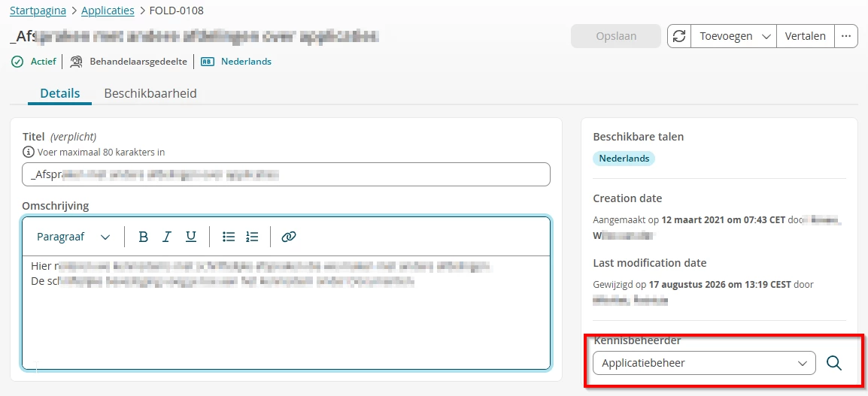Open the Applicatiebeheer dropdown
This screenshot has width=868, height=396.
[704, 364]
